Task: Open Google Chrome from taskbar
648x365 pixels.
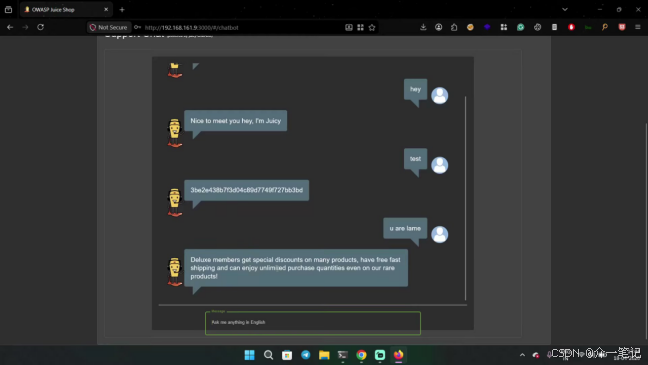Action: point(361,355)
